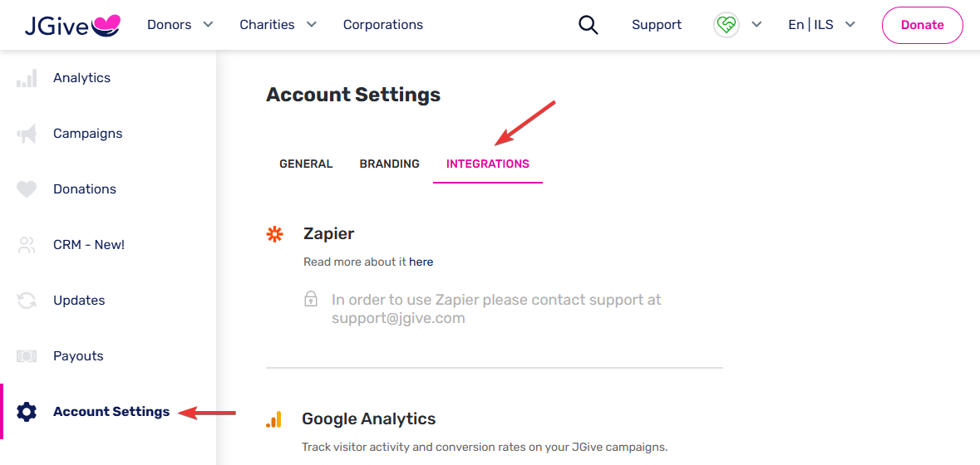
Task: Click the Payouts cash icon
Action: click(x=27, y=356)
